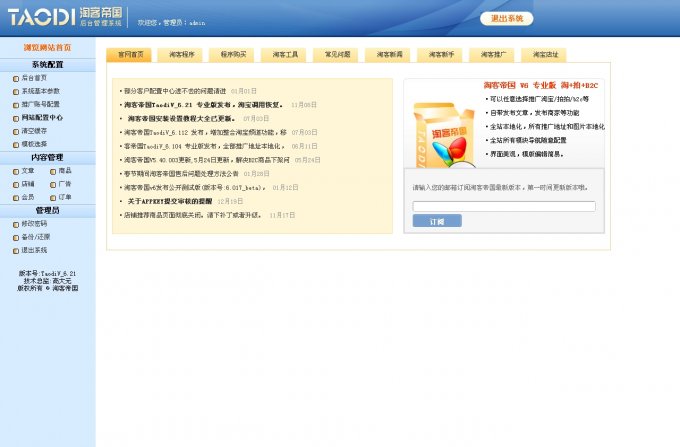Click the bullet icon beside 店铺
The width and height of the screenshot is (680, 447).
16,185
